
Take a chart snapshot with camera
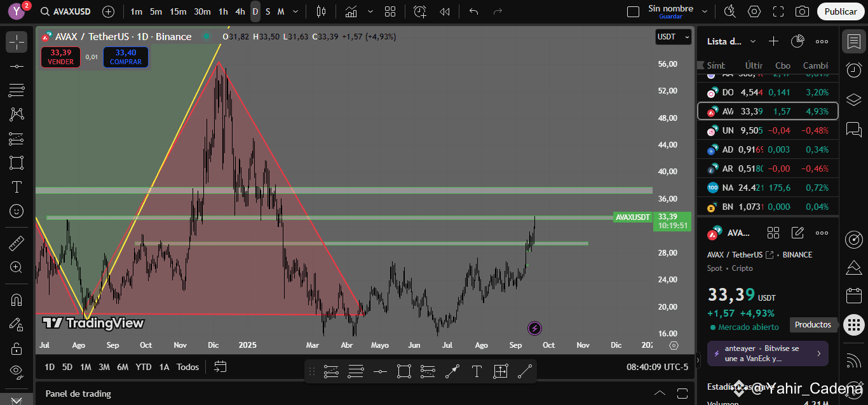[x=803, y=11]
